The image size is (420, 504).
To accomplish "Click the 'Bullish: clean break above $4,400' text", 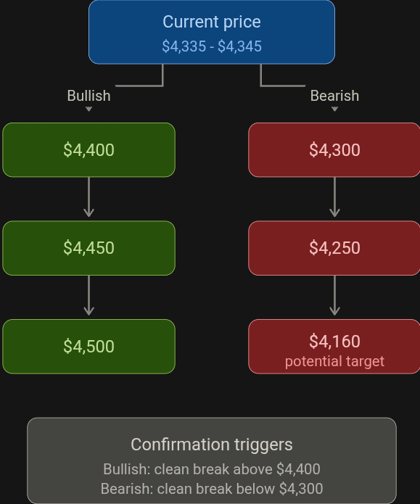I will coord(212,469).
